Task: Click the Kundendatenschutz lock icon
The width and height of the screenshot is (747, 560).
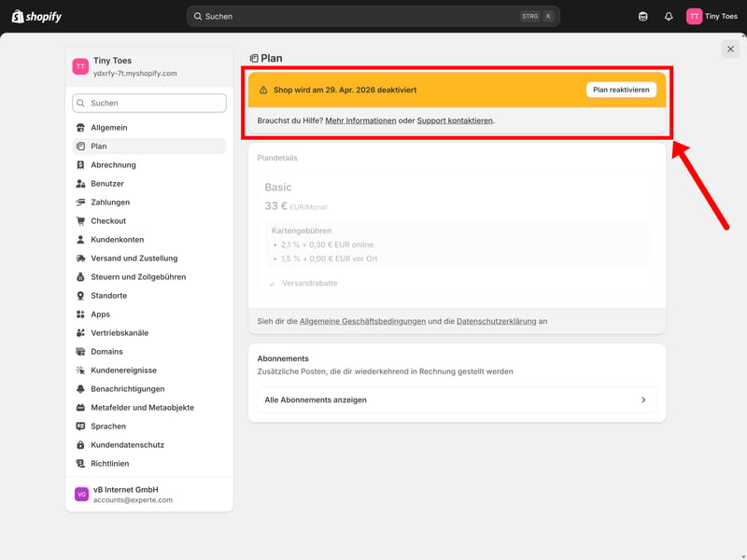Action: pos(81,445)
